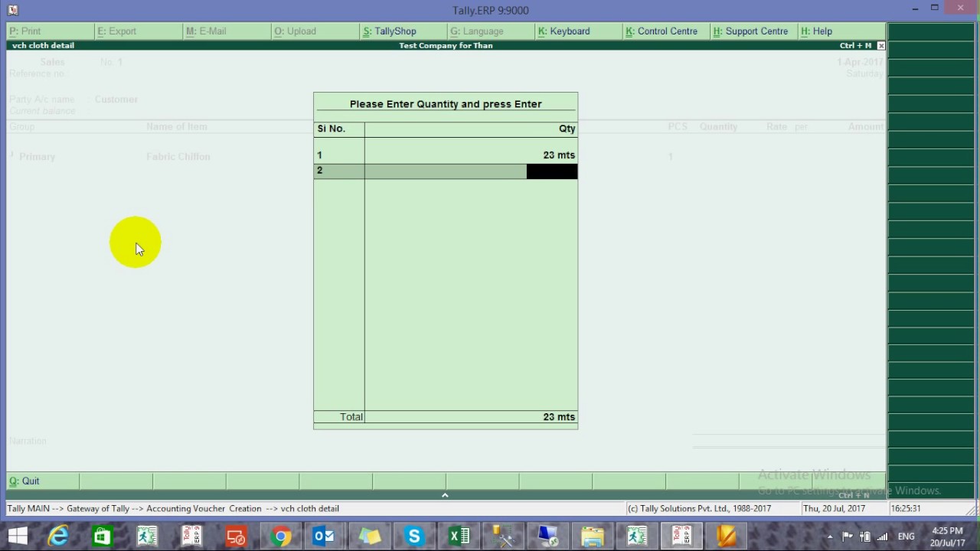Click the Sl No. column header
This screenshot has width=980, height=551.
pos(332,129)
